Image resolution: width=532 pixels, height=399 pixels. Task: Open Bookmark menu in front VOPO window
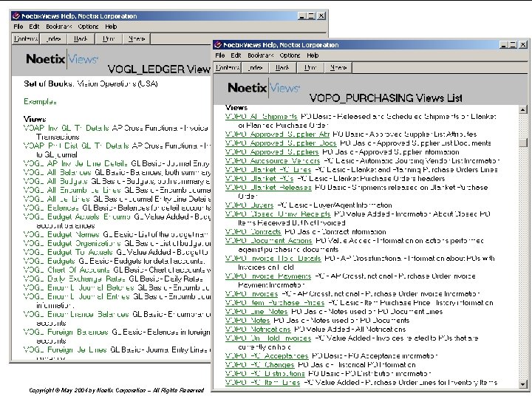260,55
